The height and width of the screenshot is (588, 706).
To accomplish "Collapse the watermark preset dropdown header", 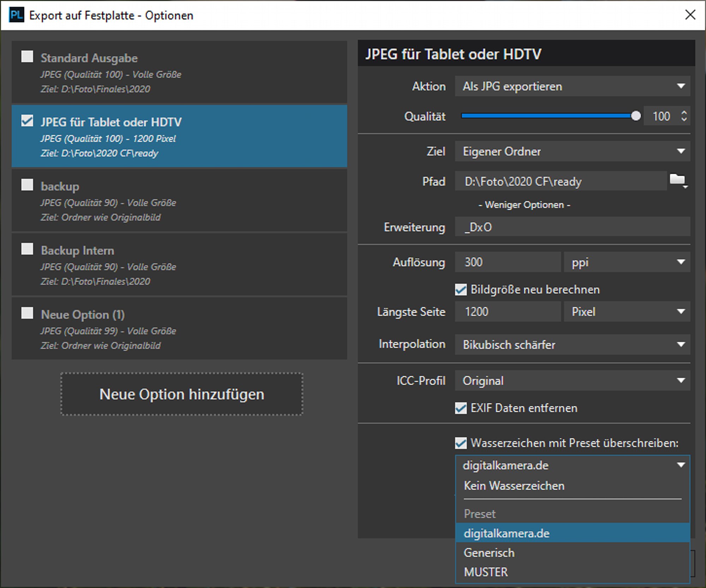I will click(x=572, y=465).
